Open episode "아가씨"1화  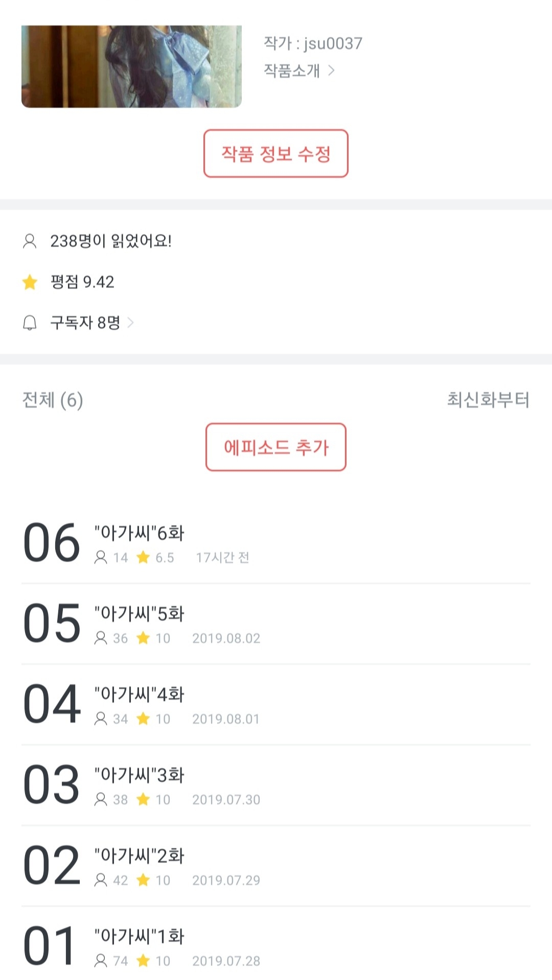[x=139, y=937]
